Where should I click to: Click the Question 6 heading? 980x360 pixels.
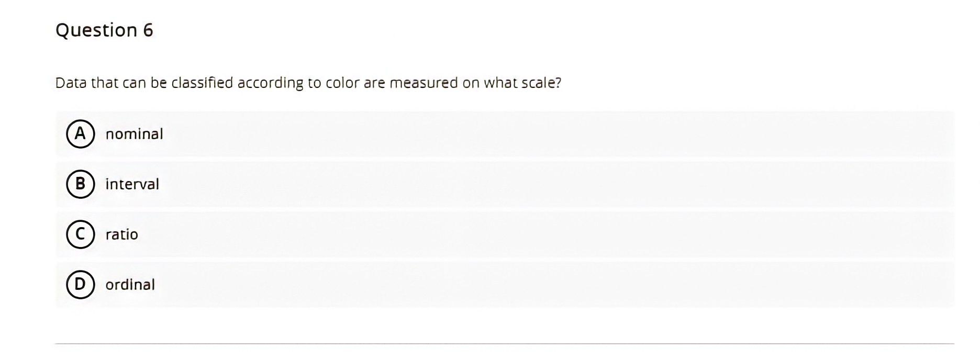pos(104,30)
